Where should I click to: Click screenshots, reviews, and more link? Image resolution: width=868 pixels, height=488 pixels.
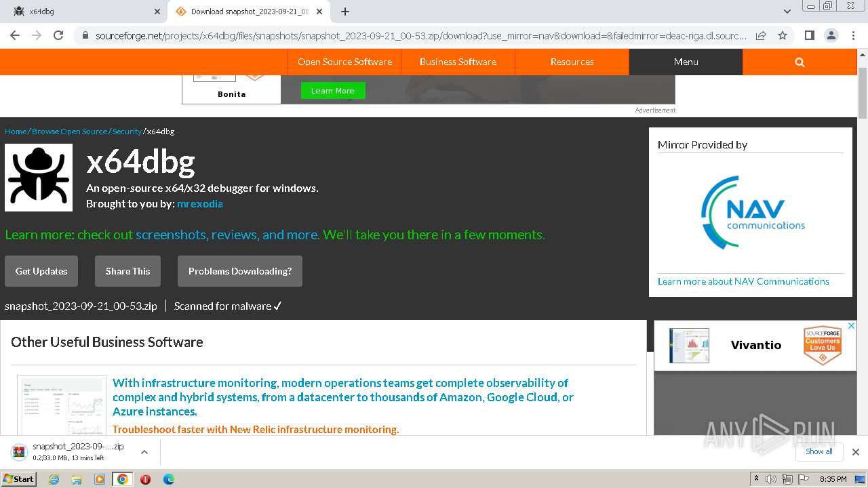[226, 235]
